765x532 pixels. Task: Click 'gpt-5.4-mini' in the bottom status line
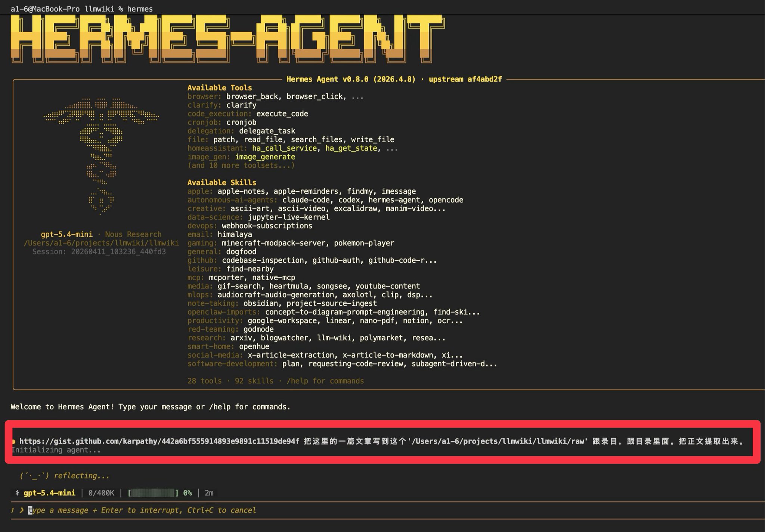[49, 493]
